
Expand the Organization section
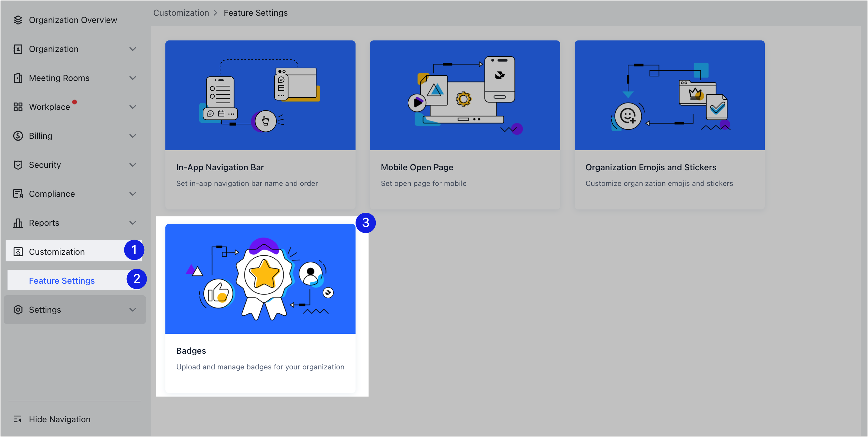(133, 49)
